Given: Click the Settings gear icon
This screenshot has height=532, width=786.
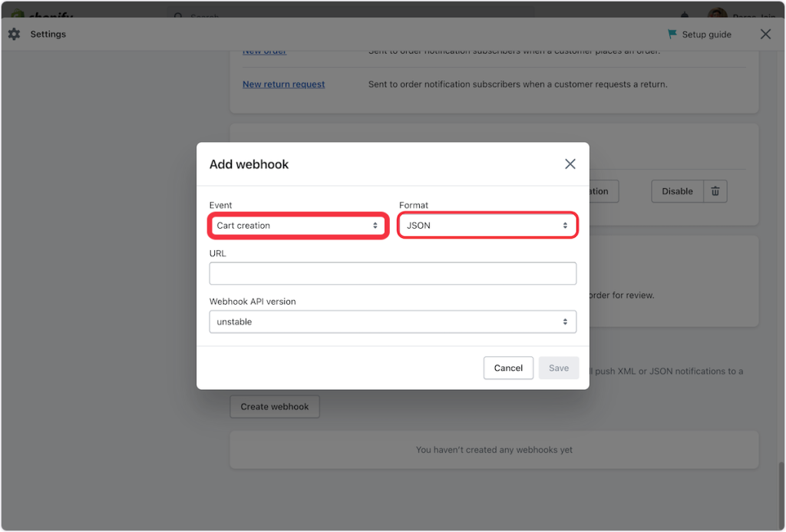Looking at the screenshot, I should pos(14,35).
